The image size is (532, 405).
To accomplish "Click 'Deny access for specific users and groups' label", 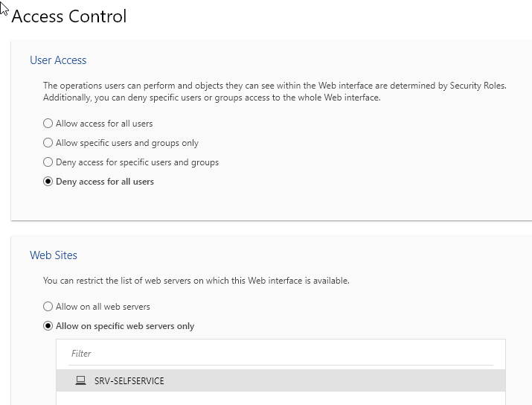I will [137, 162].
